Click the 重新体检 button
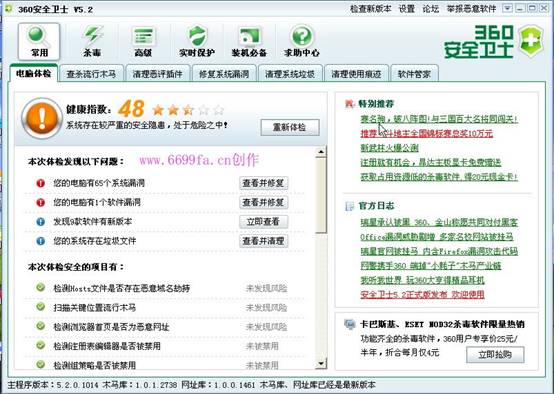This screenshot has width=554, height=394. click(290, 127)
